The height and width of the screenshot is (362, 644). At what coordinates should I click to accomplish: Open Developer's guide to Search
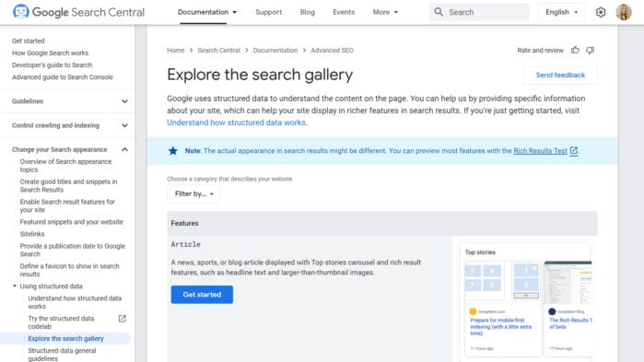click(x=53, y=64)
